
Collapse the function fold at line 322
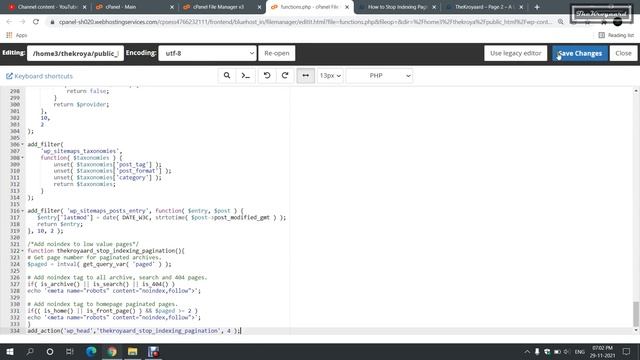pos(22,251)
